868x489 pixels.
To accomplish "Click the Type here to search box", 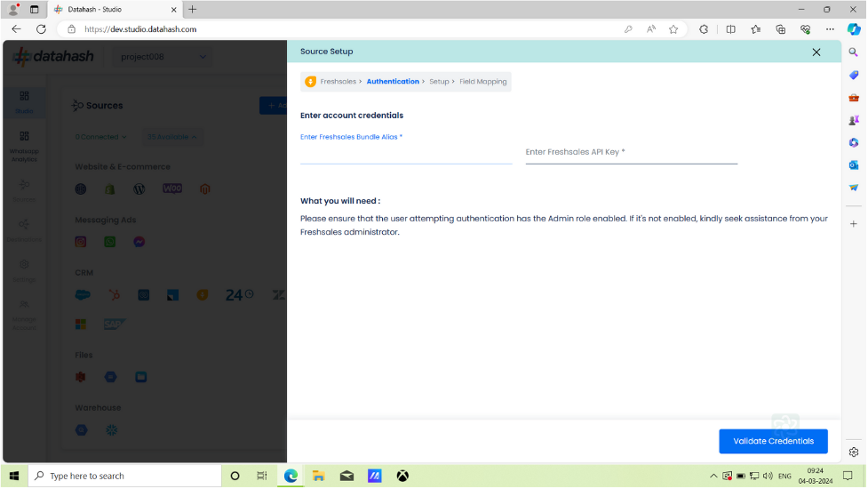I will pyautogui.click(x=125, y=477).
